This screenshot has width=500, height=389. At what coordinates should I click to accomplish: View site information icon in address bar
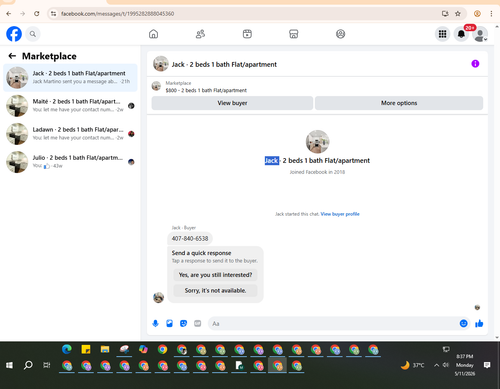coord(53,14)
